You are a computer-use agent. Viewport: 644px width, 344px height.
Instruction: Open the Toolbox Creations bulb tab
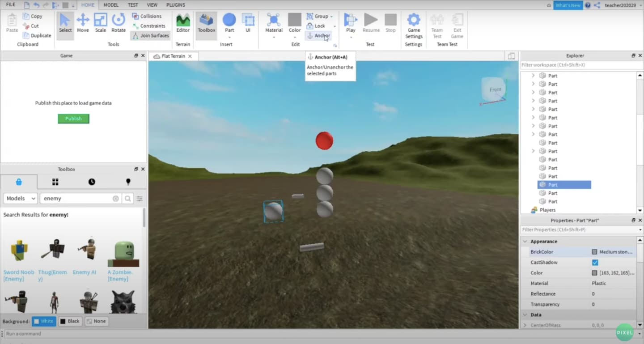coord(128,182)
